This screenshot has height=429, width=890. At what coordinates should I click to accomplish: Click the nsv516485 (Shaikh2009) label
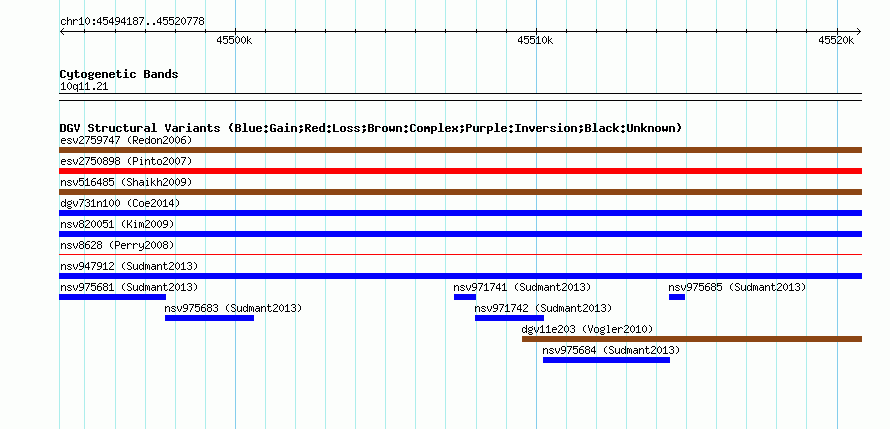pyautogui.click(x=126, y=182)
